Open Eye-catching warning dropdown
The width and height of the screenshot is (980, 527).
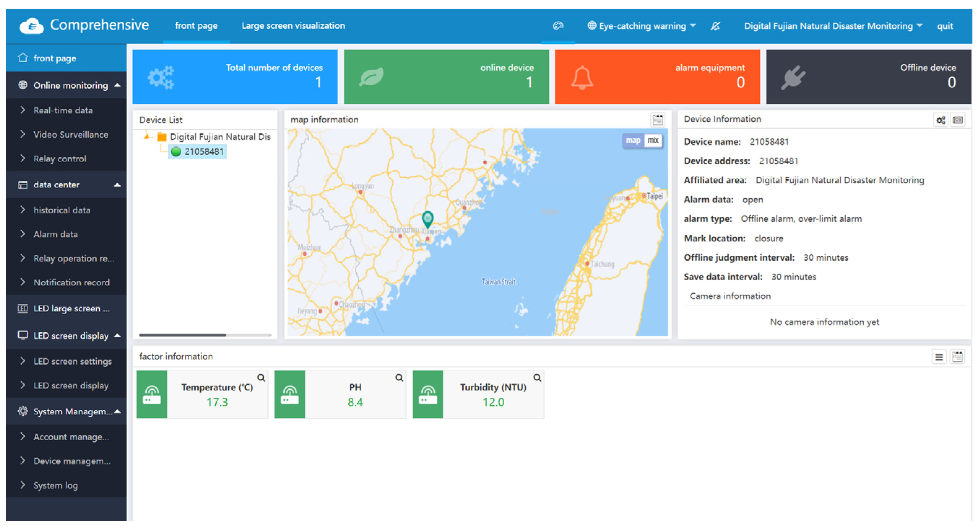tap(642, 26)
